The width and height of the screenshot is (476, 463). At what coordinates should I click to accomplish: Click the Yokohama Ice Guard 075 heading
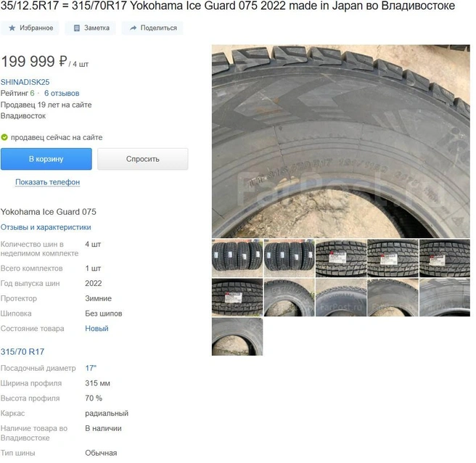pyautogui.click(x=49, y=212)
